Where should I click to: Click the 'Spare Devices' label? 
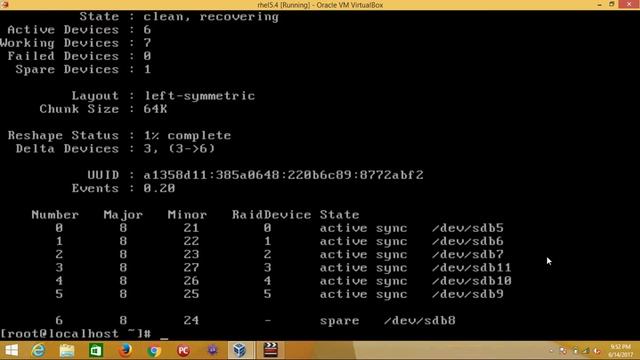pos(67,69)
